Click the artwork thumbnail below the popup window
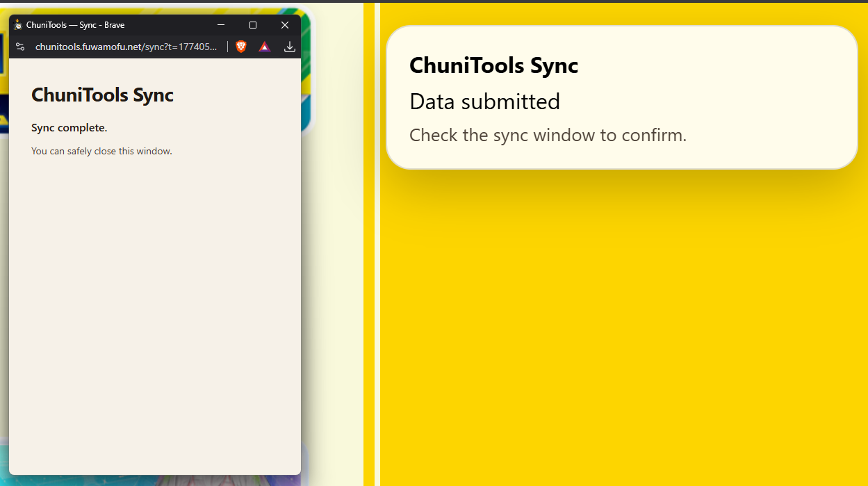The image size is (868, 486). click(153, 480)
